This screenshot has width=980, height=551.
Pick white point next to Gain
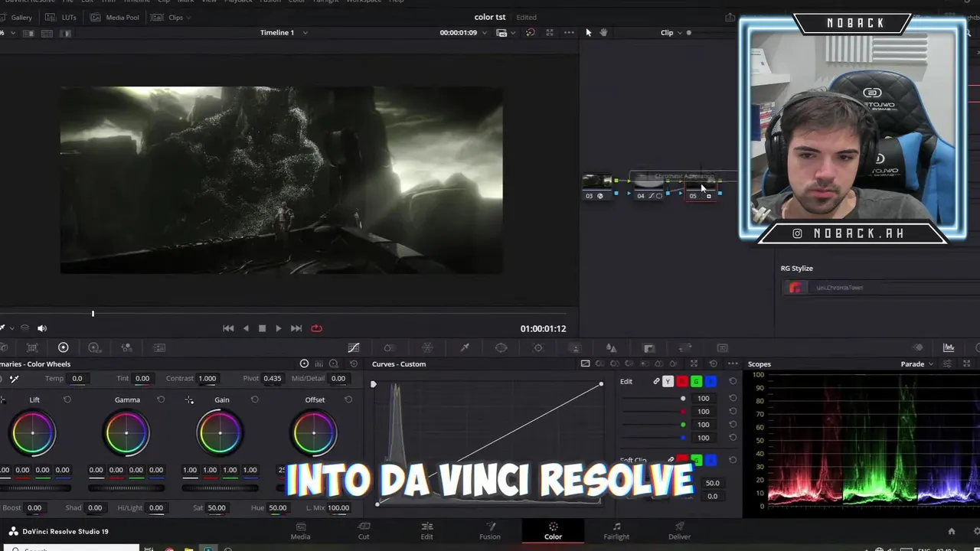point(189,399)
